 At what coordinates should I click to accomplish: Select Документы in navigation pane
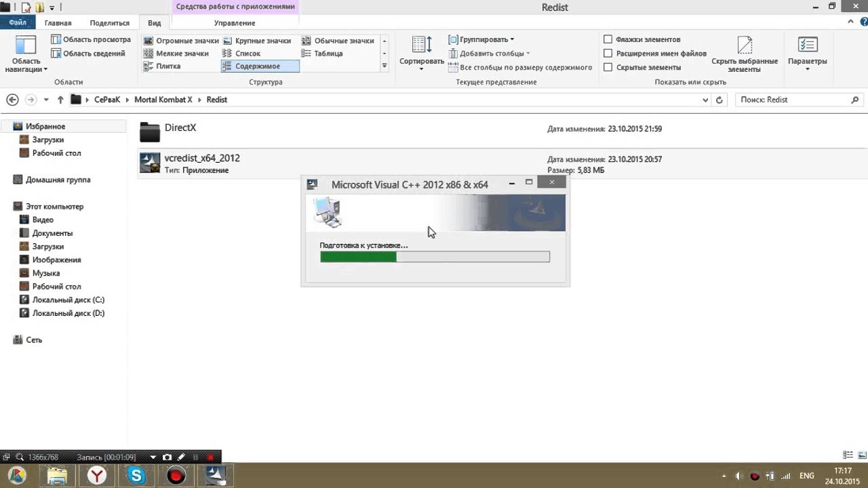52,233
